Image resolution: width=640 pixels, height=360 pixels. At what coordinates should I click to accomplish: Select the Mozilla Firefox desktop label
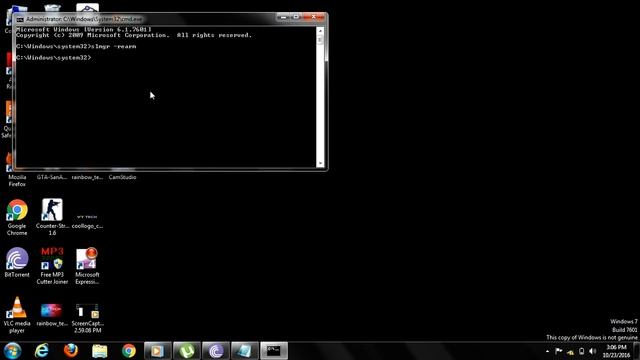[x=17, y=180]
